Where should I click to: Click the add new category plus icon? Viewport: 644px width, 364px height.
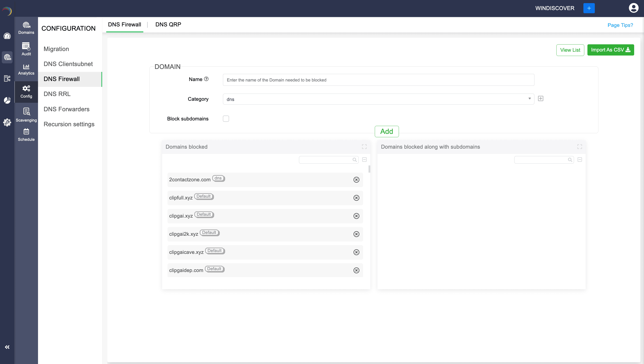click(x=540, y=99)
